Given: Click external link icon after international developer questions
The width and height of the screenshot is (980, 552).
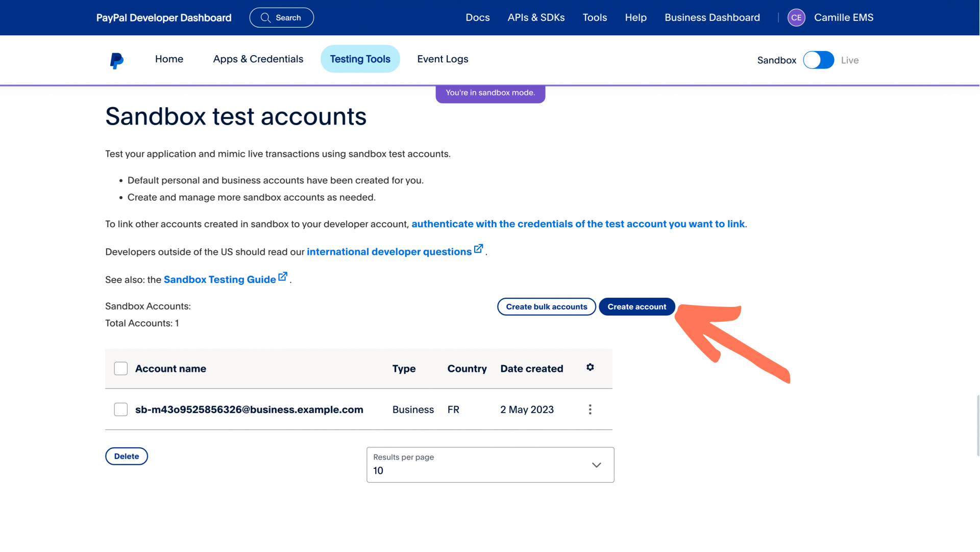Looking at the screenshot, I should click(x=478, y=249).
